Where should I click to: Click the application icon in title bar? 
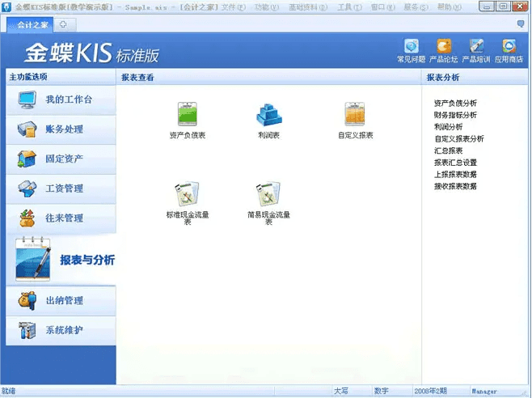[x=6, y=6]
